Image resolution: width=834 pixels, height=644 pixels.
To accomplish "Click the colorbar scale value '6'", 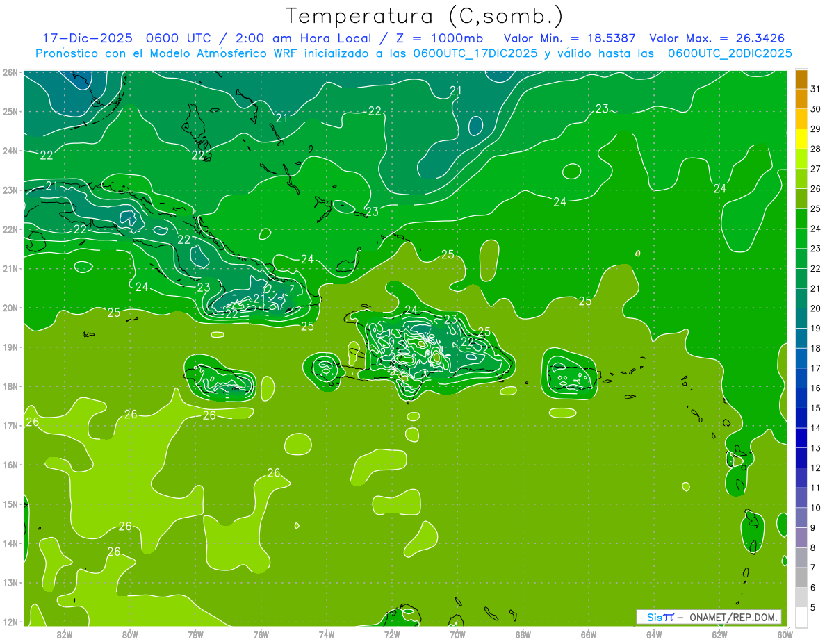I will point(813,588).
